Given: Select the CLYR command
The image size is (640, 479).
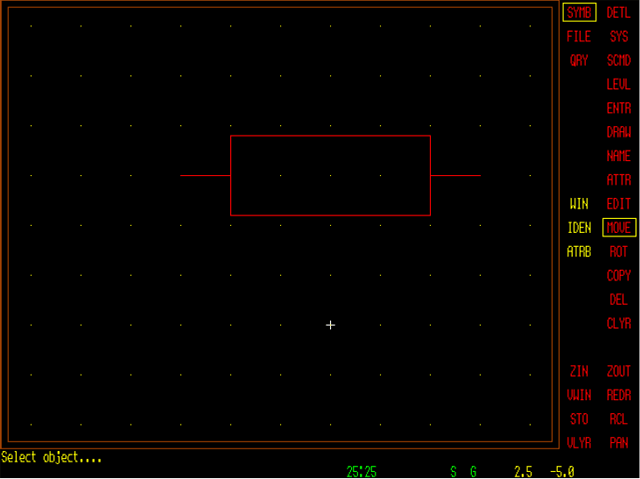Looking at the screenshot, I should (x=619, y=323).
